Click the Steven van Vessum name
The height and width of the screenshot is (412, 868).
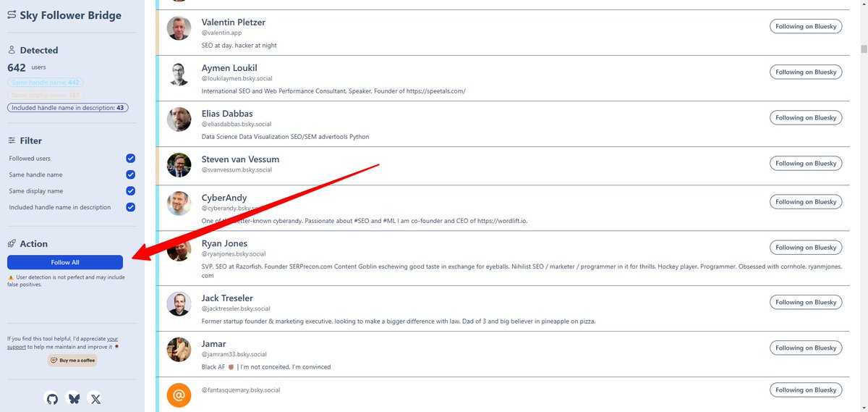(240, 159)
